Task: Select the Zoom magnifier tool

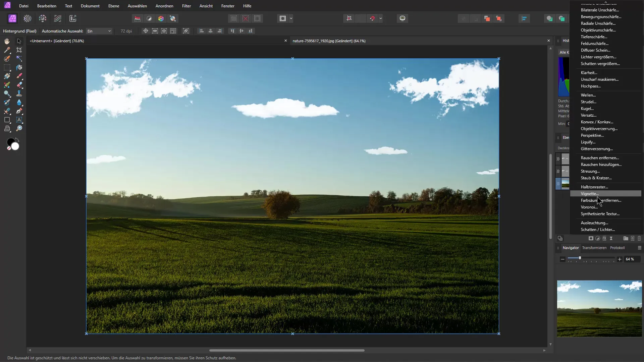Action: (x=19, y=128)
